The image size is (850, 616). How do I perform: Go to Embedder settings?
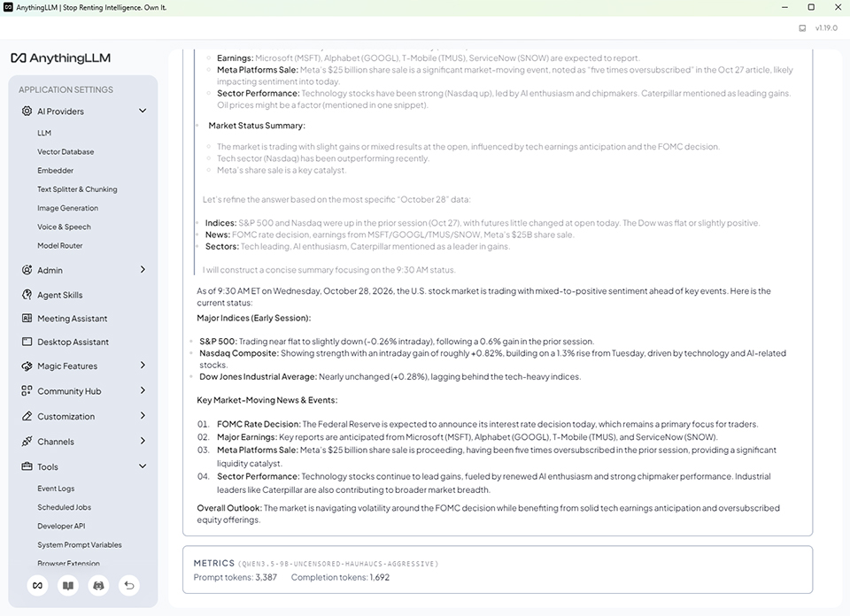tap(55, 170)
